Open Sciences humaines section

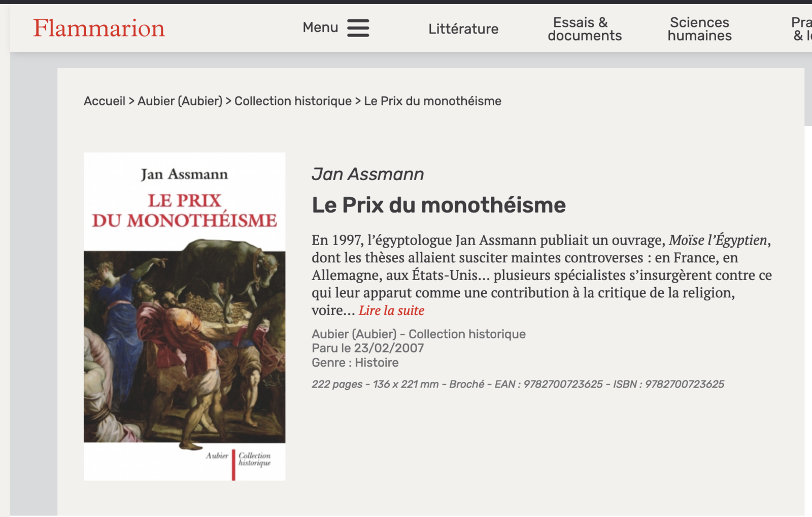(699, 29)
